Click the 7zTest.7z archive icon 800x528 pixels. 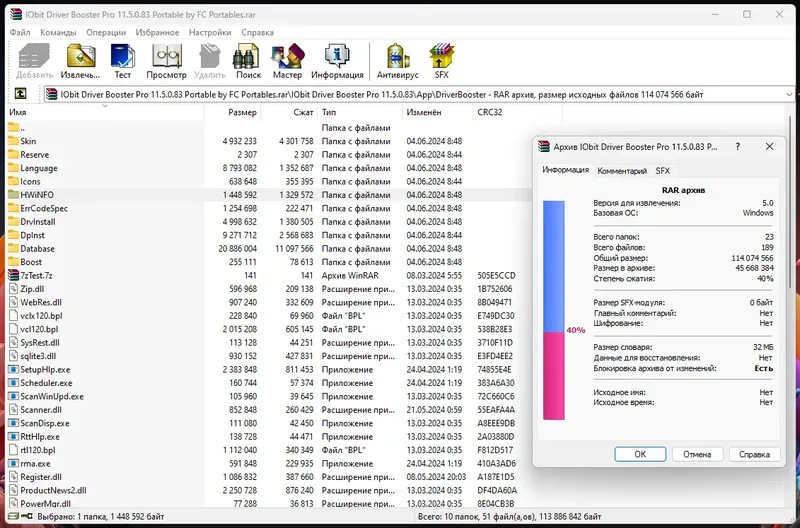[x=14, y=275]
